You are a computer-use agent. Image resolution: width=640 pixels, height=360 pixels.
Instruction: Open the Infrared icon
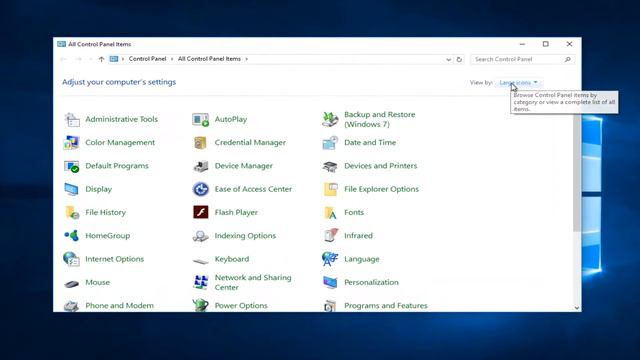(x=330, y=236)
